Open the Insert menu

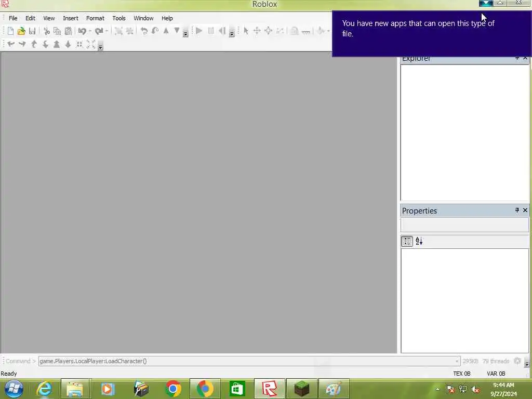[71, 18]
